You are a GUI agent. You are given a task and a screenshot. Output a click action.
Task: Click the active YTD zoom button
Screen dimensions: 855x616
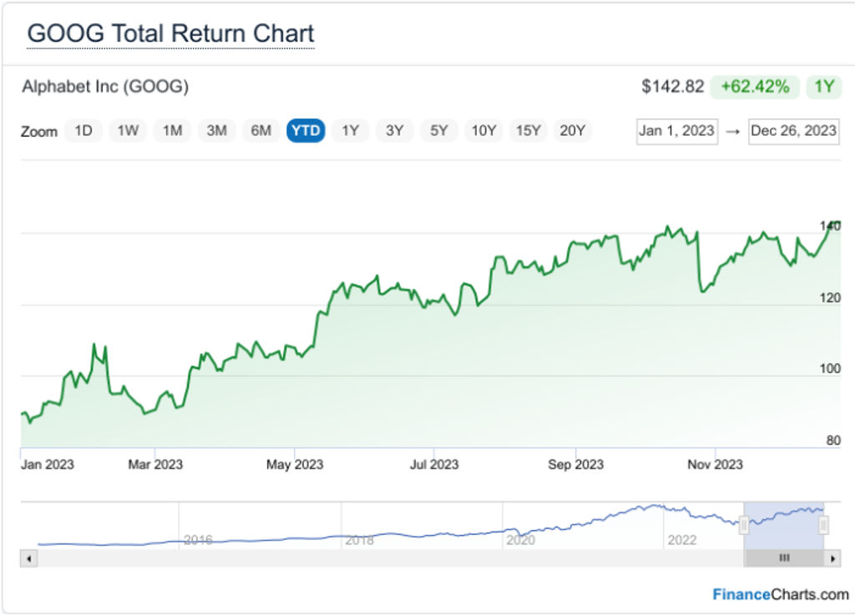(x=306, y=131)
